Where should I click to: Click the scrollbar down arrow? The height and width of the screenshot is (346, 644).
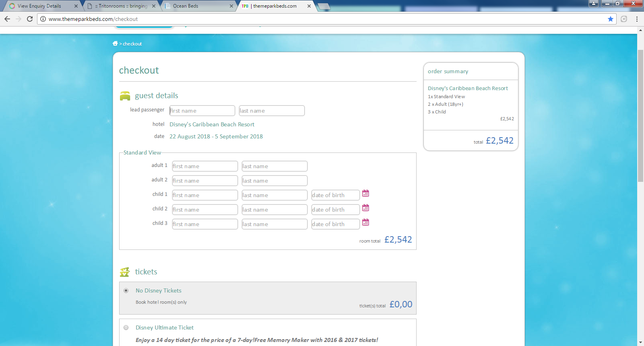[x=640, y=342]
